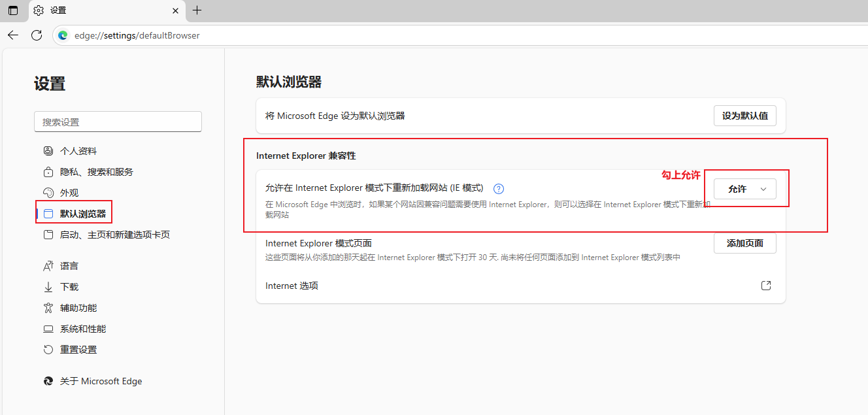Click the 默认浏览器 page heading
Image resolution: width=868 pixels, height=415 pixels.
pos(289,82)
